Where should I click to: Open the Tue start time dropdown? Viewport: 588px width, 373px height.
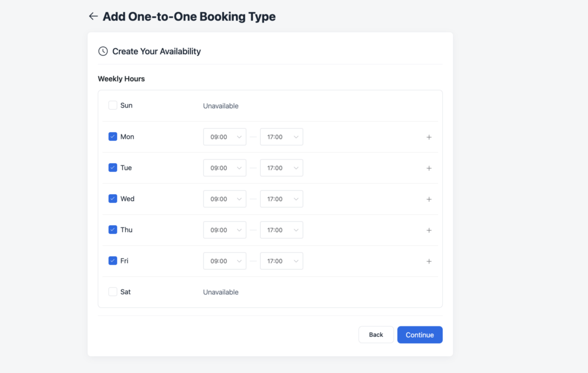[225, 168]
